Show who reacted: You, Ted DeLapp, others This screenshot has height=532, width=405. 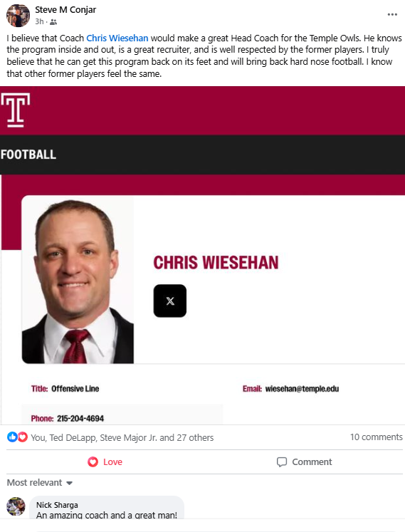[122, 438]
